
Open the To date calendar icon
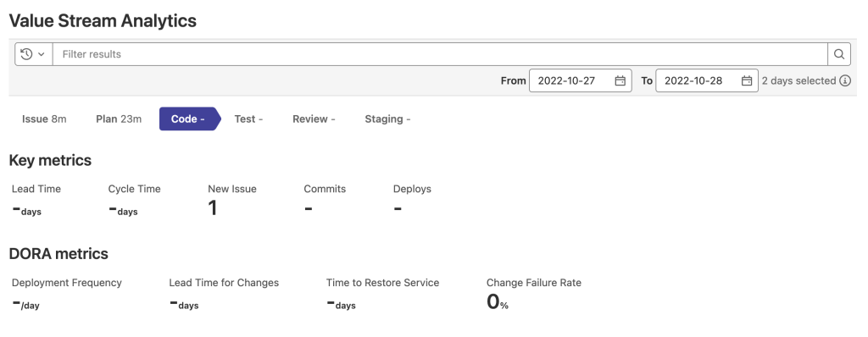pyautogui.click(x=747, y=80)
